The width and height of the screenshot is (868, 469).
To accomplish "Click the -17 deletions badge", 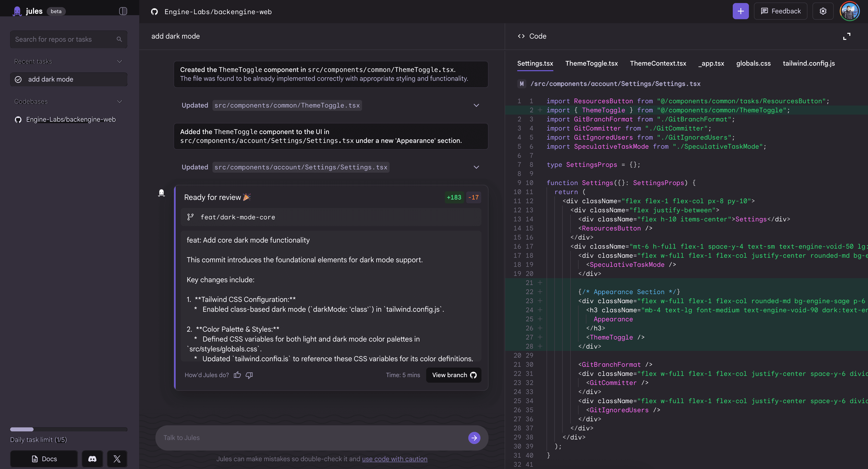I will point(473,197).
